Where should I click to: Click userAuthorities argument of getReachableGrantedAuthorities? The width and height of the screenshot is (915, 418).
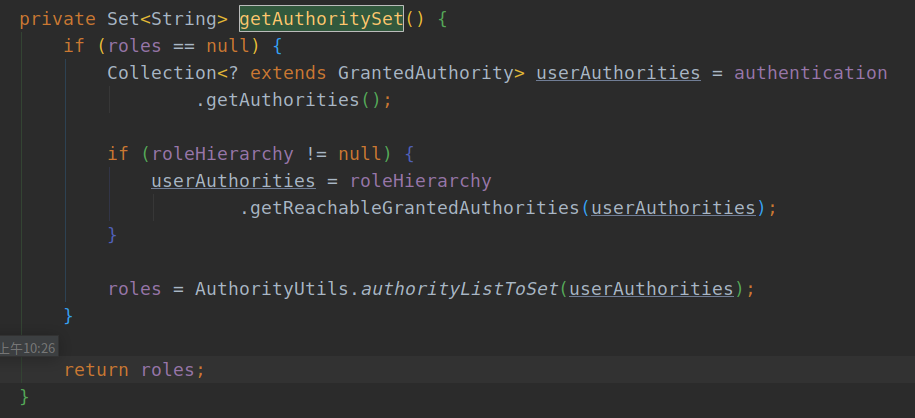click(x=673, y=208)
